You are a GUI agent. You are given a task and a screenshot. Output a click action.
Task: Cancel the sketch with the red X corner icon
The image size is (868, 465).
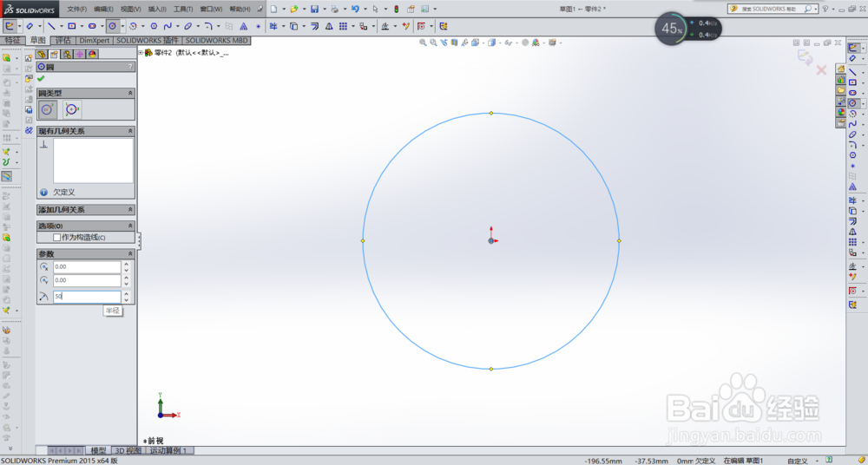point(821,70)
